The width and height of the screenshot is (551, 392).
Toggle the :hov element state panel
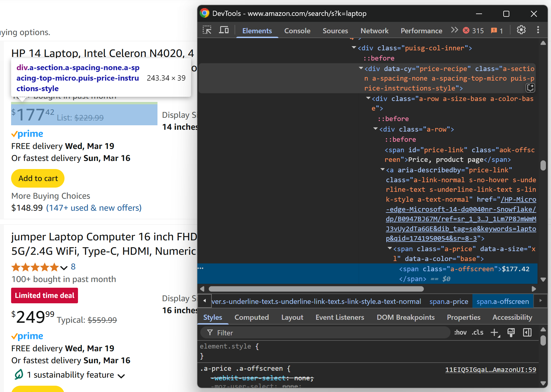(x=460, y=333)
